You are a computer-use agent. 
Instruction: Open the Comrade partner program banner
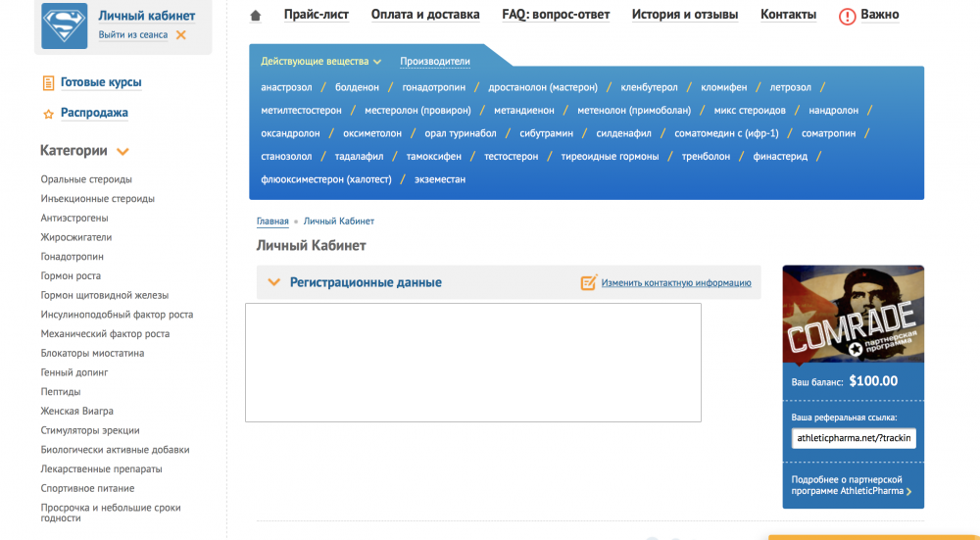coord(853,314)
